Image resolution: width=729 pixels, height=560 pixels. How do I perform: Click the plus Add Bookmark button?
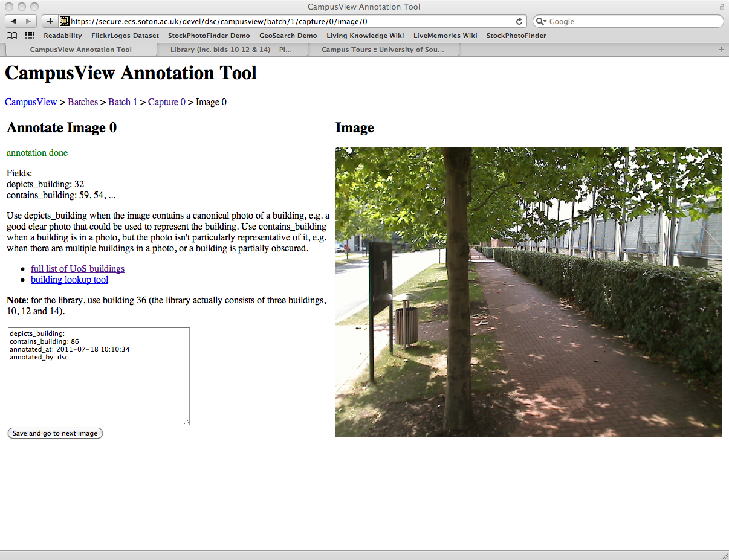tap(50, 21)
